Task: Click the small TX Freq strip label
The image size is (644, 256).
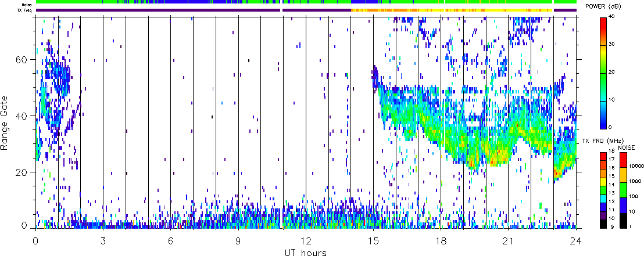Action: 26,10
